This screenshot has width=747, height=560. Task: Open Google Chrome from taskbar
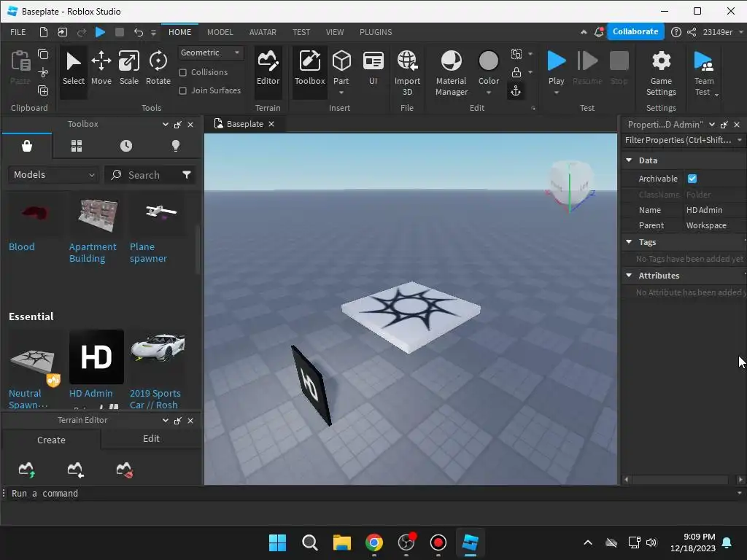(x=374, y=542)
